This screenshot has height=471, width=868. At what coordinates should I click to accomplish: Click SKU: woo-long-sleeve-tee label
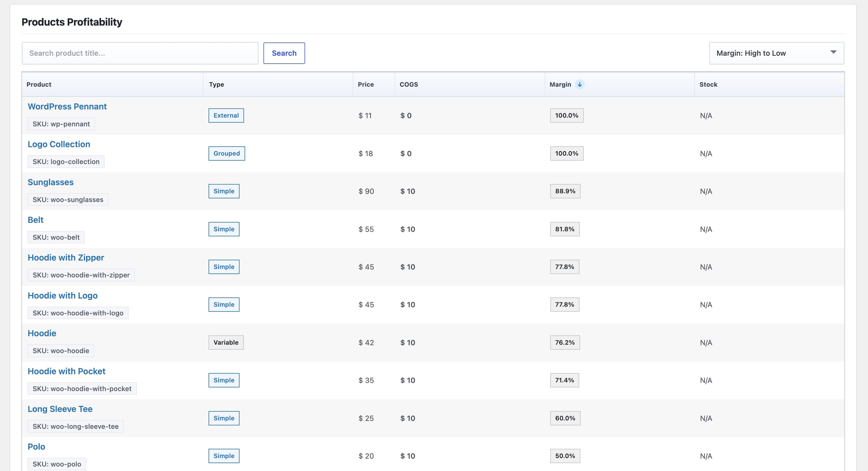point(76,427)
